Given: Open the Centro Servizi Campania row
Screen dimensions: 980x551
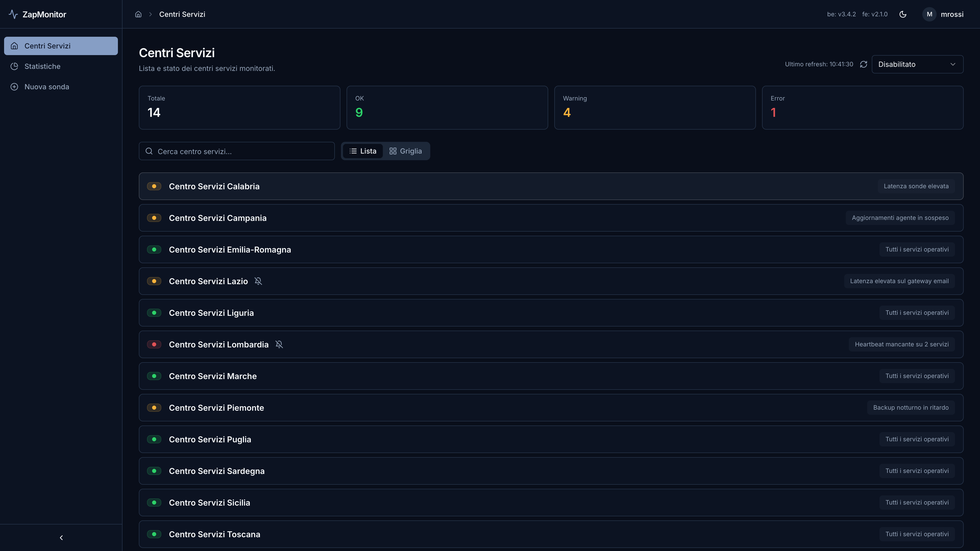Looking at the screenshot, I should (x=551, y=218).
